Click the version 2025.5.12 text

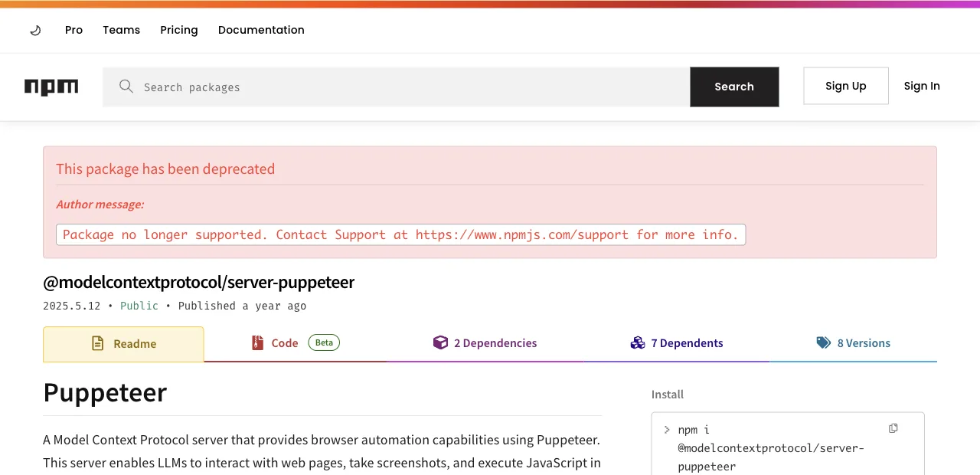72,306
